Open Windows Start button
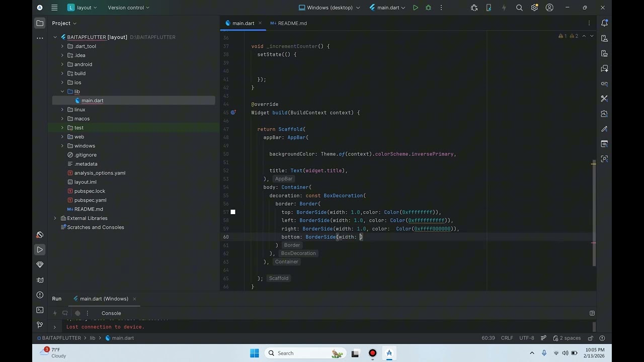 coord(255,353)
